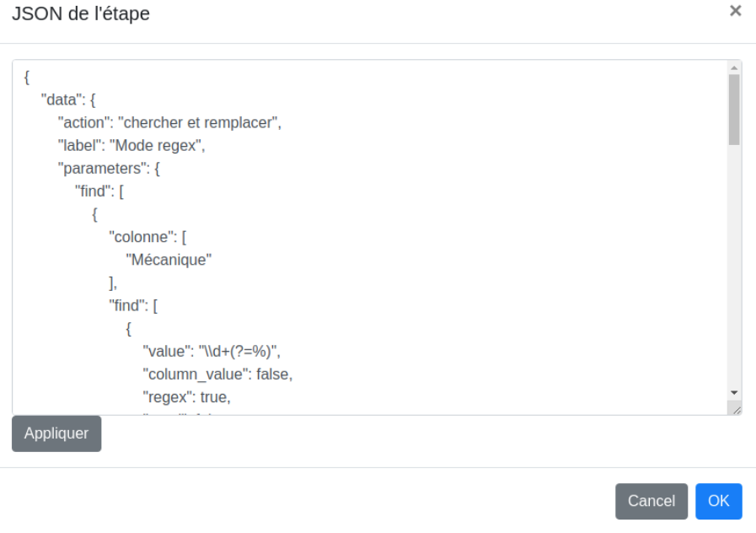This screenshot has height=533, width=756.
Task: Click the opening brace on first line
Action: 27,77
